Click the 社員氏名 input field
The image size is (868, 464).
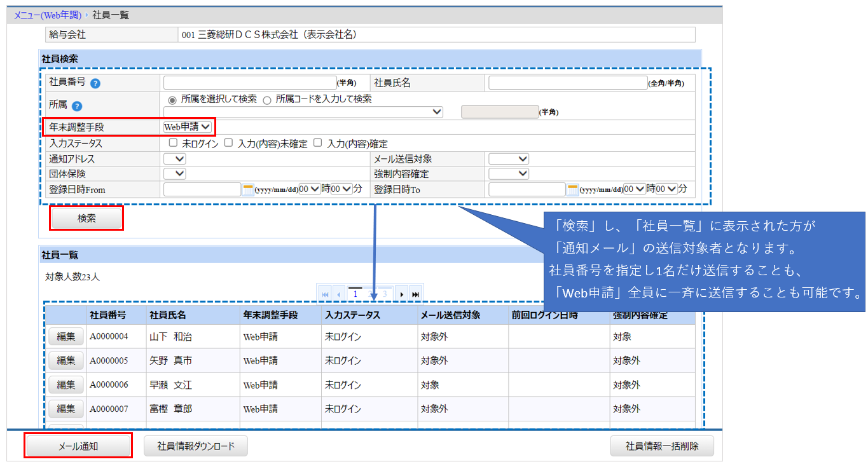pyautogui.click(x=568, y=83)
